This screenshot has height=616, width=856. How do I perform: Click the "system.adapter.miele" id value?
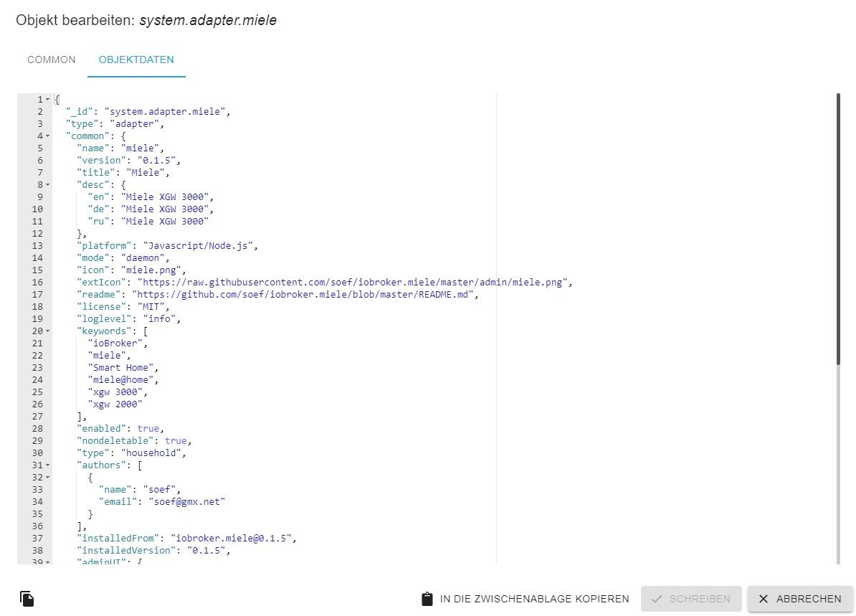point(164,111)
